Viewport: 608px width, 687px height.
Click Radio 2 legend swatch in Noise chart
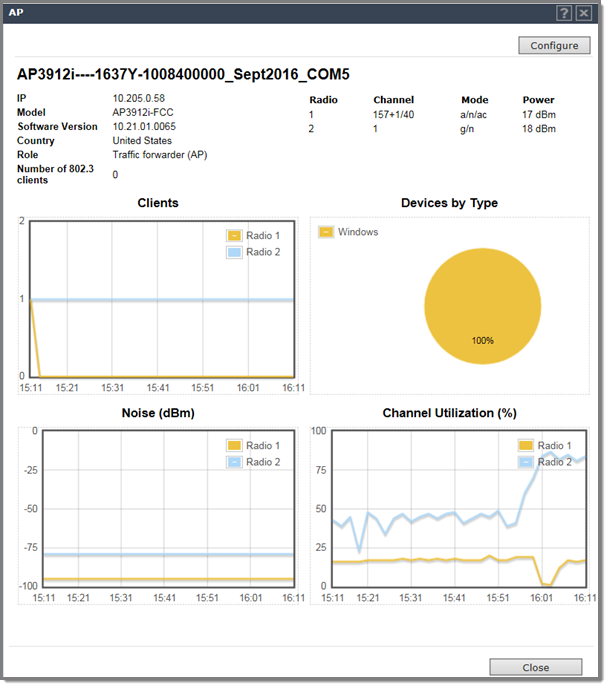coord(234,462)
